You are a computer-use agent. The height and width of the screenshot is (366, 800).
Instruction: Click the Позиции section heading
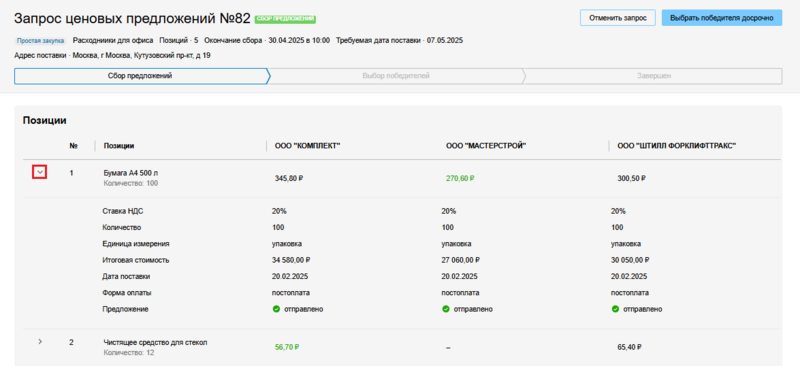(x=45, y=120)
